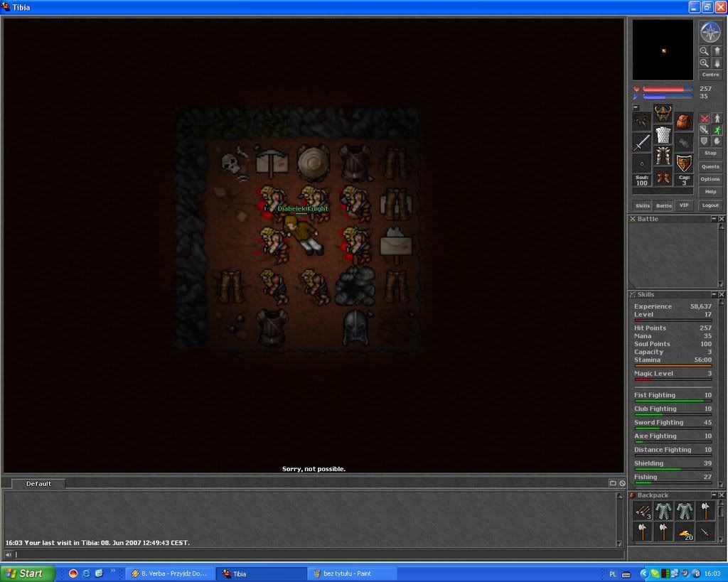Screen dimensions: 728x582
Task: Click the blue mana bar
Action: click(x=668, y=97)
